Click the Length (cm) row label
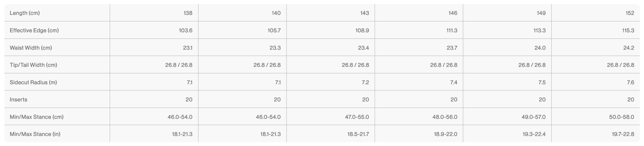This screenshot has height=146, width=644. pyautogui.click(x=25, y=13)
